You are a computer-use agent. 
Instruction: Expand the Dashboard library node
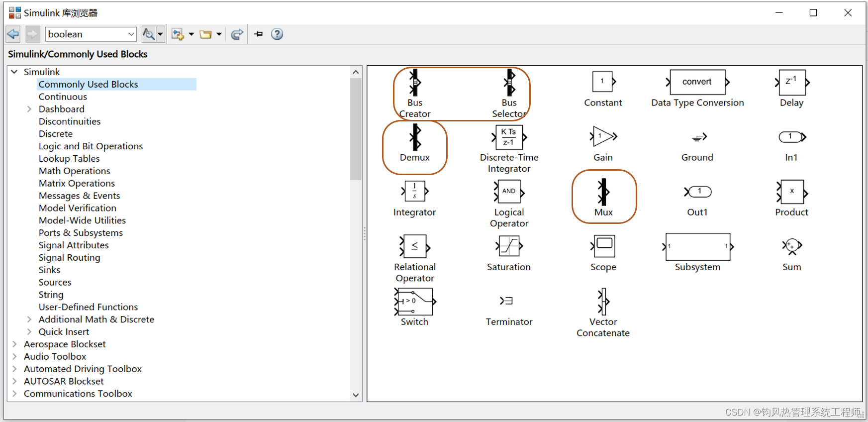click(29, 109)
